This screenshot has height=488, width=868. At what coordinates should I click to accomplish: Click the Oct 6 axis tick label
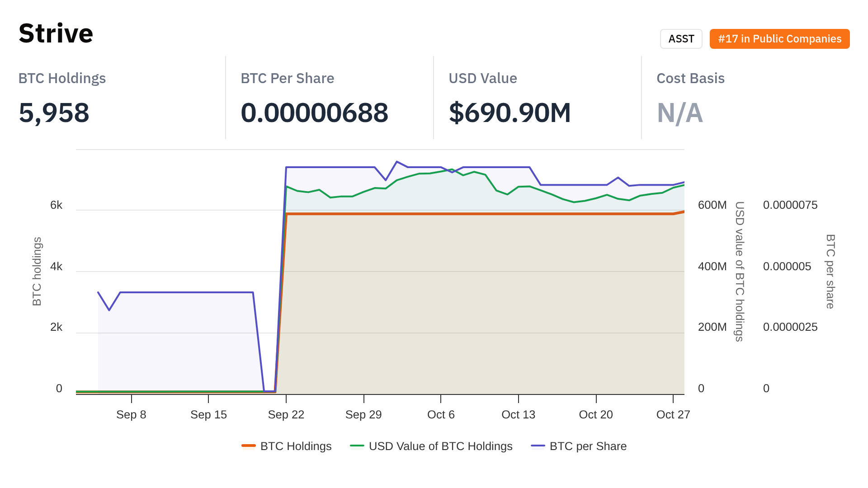441,415
